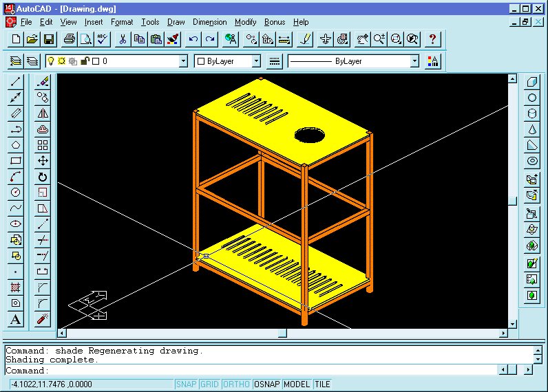Select the Rotate modify tool
The width and height of the screenshot is (548, 392).
(43, 177)
